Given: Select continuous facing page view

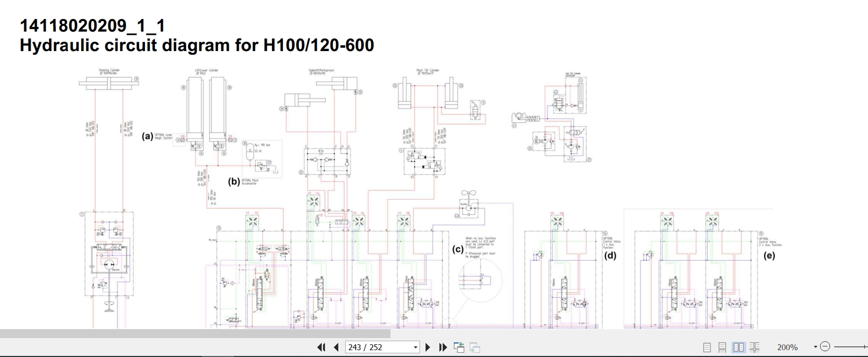Looking at the screenshot, I should click(x=755, y=347).
